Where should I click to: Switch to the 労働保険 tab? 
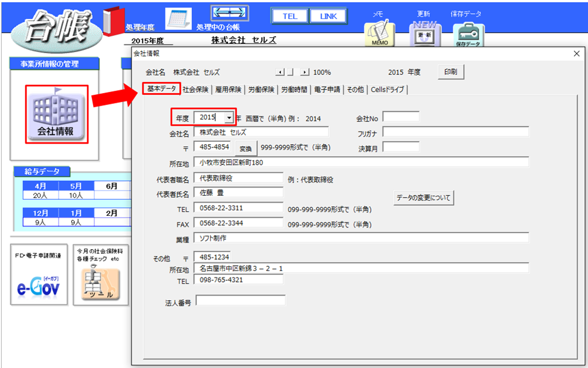[261, 89]
